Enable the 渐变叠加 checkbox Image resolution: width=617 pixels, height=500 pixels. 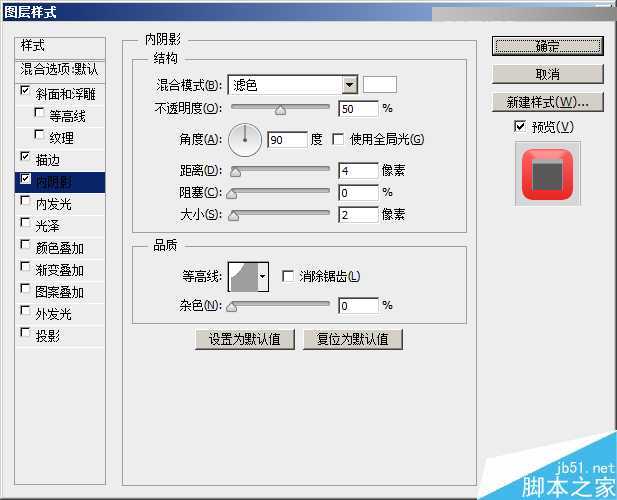25,267
